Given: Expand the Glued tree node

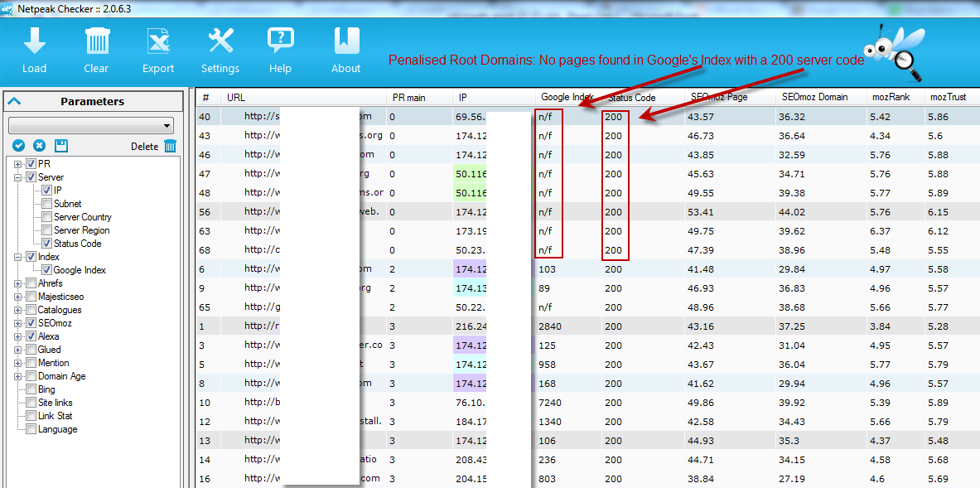Looking at the screenshot, I should [18, 350].
